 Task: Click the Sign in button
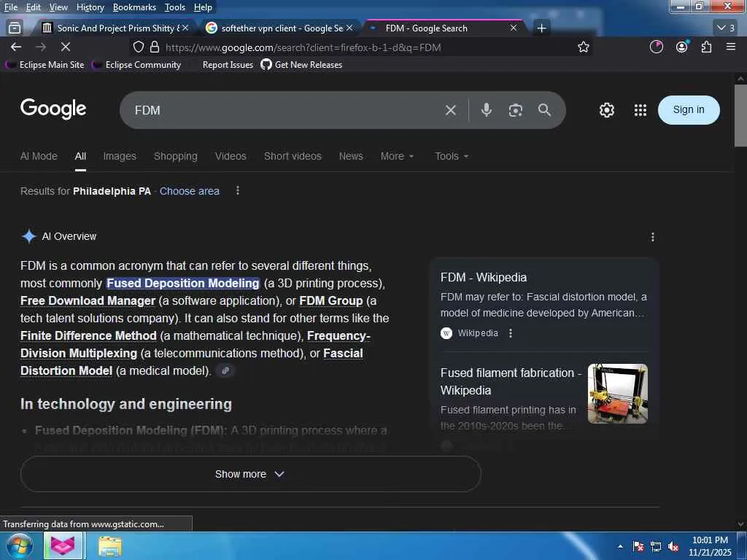pyautogui.click(x=689, y=110)
